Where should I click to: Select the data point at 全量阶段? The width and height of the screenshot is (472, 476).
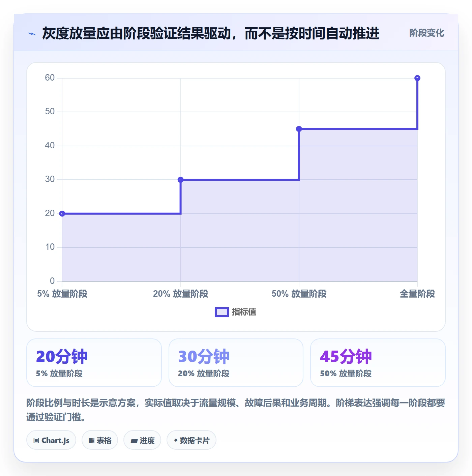[417, 78]
